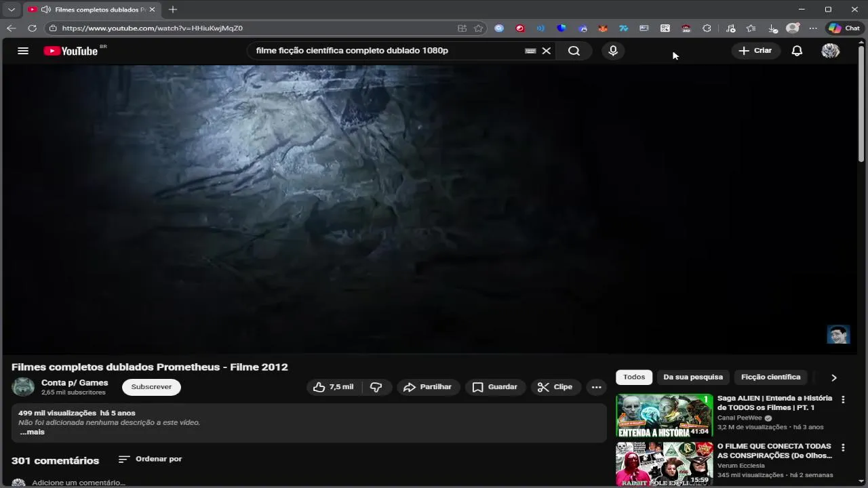This screenshot has width=868, height=488.
Task: Open the Conta p/ Games channel avatar
Action: 23,387
